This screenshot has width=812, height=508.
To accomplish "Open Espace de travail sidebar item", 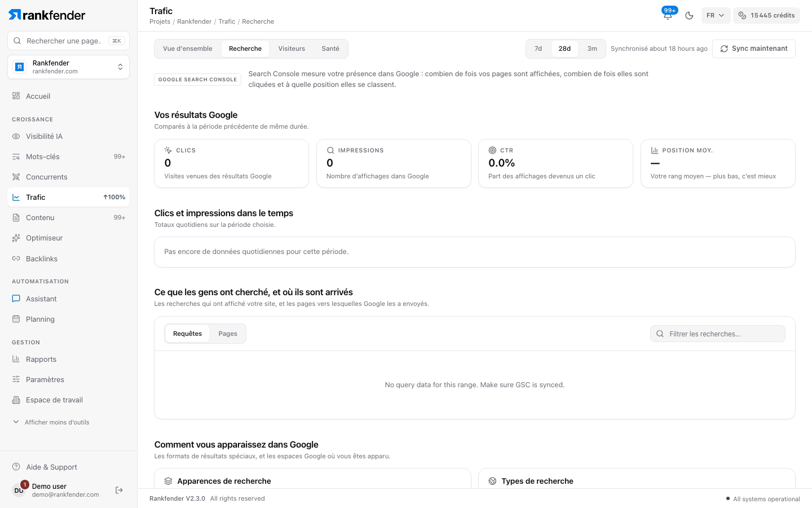I will click(x=68, y=400).
